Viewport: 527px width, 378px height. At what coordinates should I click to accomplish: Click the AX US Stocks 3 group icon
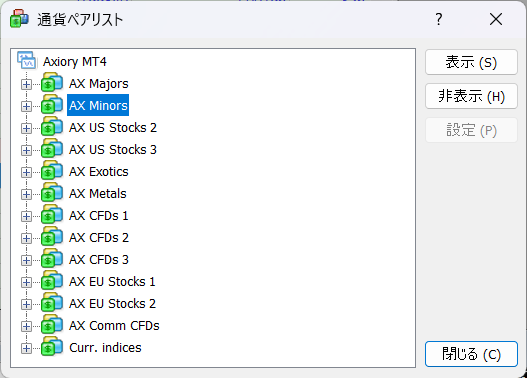tap(52, 149)
